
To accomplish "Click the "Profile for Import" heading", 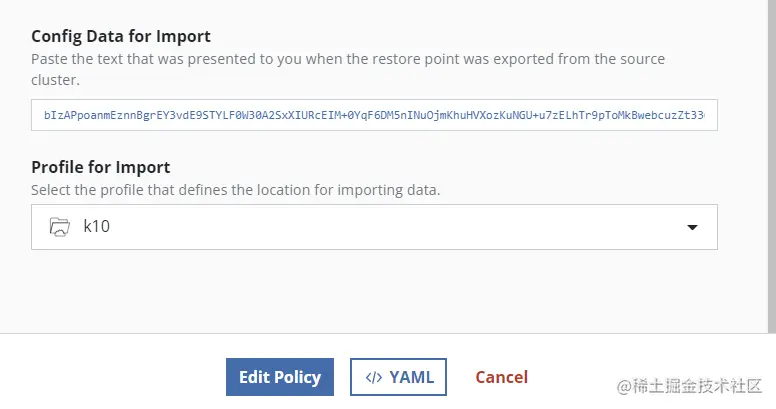I will [101, 167].
